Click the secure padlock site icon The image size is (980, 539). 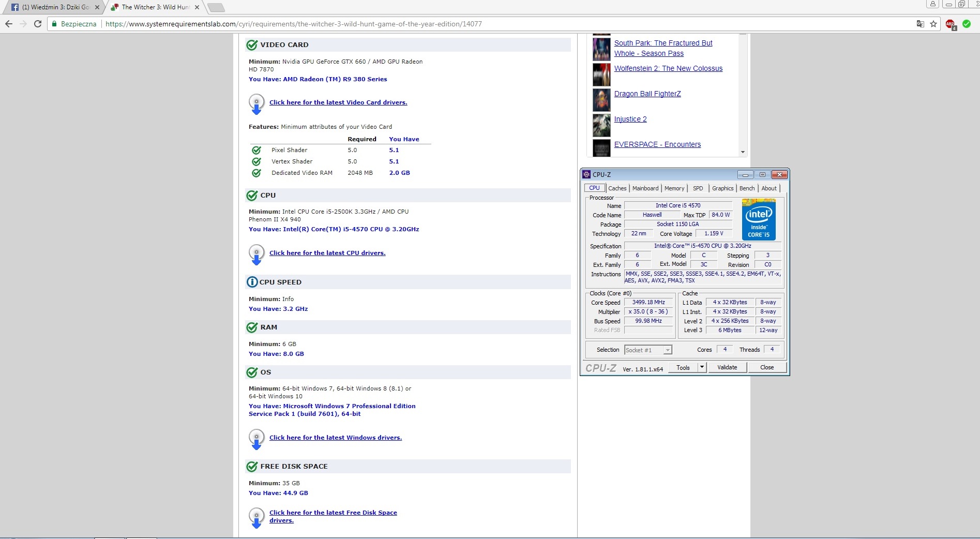(x=54, y=24)
